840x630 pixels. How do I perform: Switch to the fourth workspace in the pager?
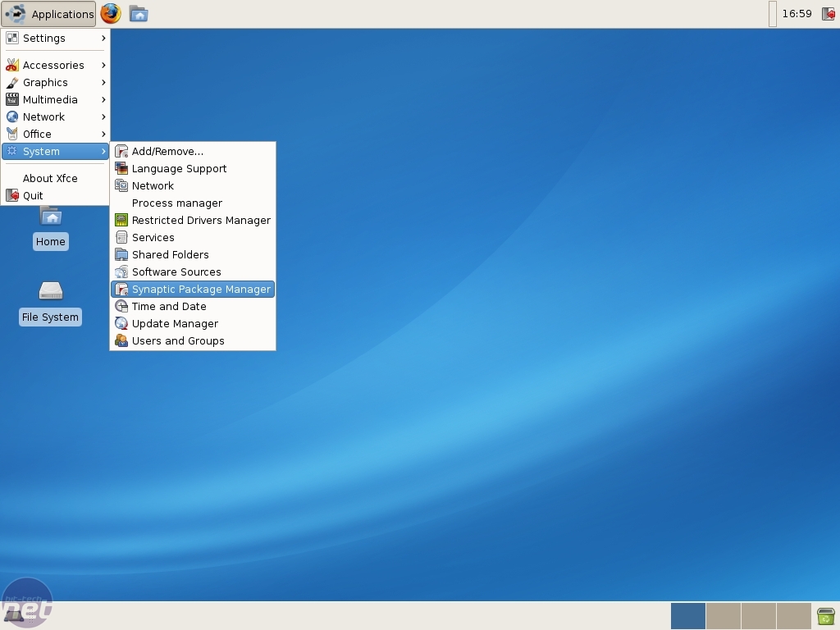click(794, 616)
